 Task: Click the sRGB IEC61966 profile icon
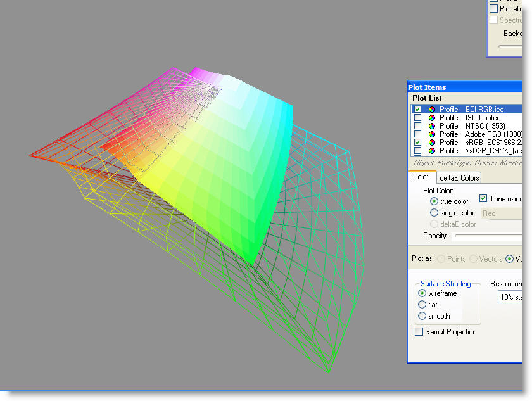click(431, 143)
